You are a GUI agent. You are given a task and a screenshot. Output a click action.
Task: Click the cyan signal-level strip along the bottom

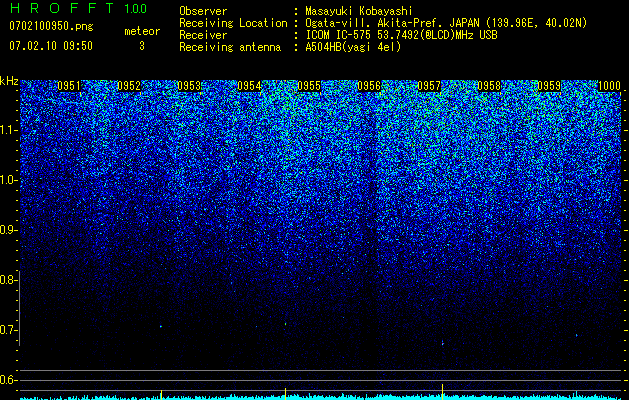click(x=321, y=397)
